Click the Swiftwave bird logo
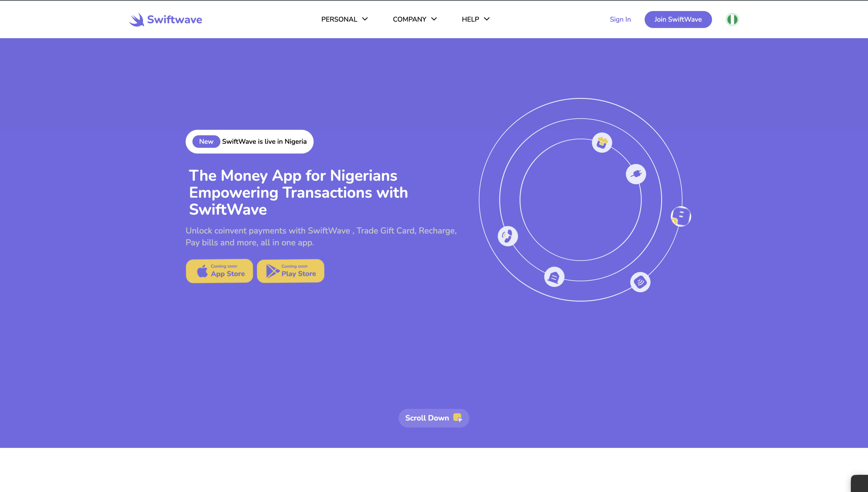The height and width of the screenshot is (492, 868). click(136, 20)
